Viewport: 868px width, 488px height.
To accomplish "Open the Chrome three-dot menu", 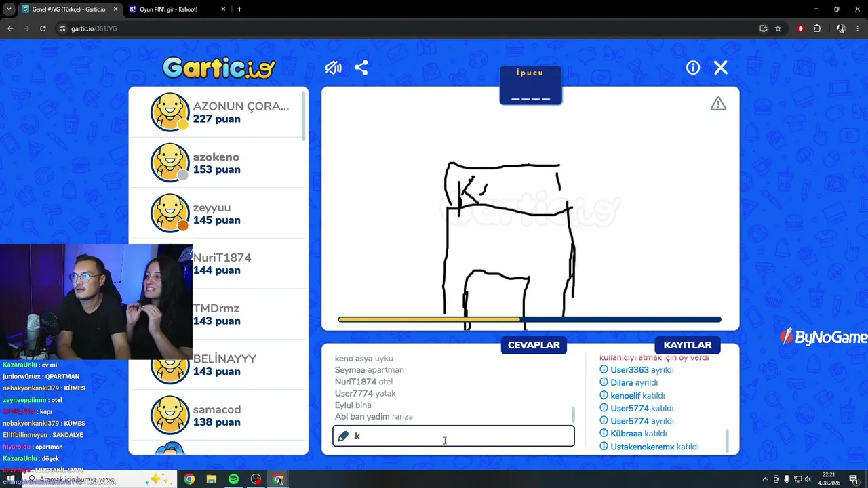I will 858,28.
